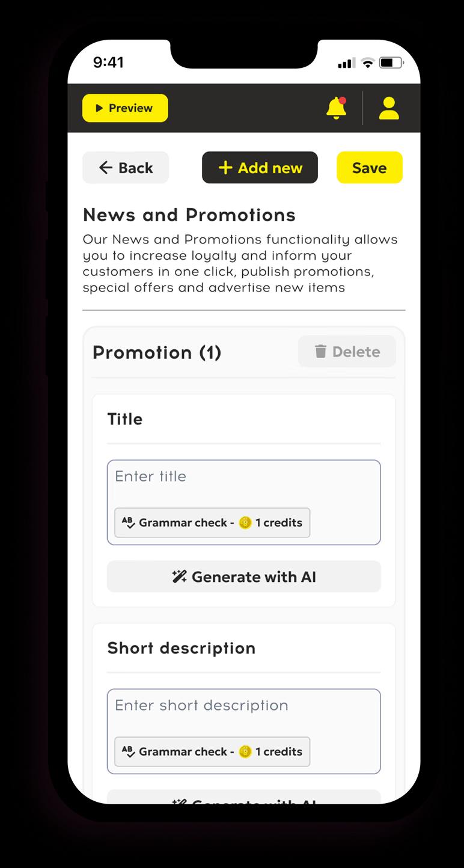This screenshot has height=868, width=464.
Task: Delete Promotion (1)
Action: (347, 352)
